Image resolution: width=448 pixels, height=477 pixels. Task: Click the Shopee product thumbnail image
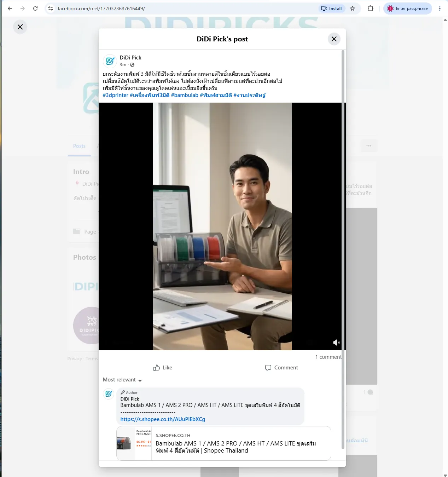pos(134,443)
